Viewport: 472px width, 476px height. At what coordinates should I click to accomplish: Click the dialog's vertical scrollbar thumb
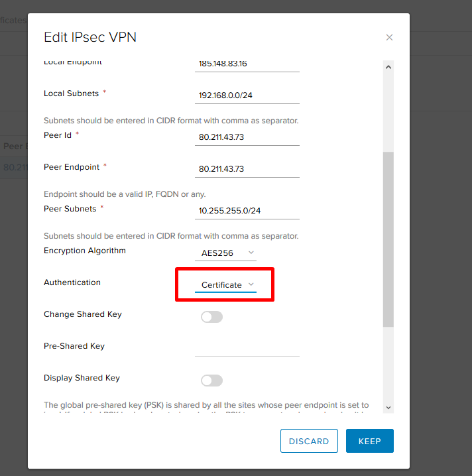388,239
